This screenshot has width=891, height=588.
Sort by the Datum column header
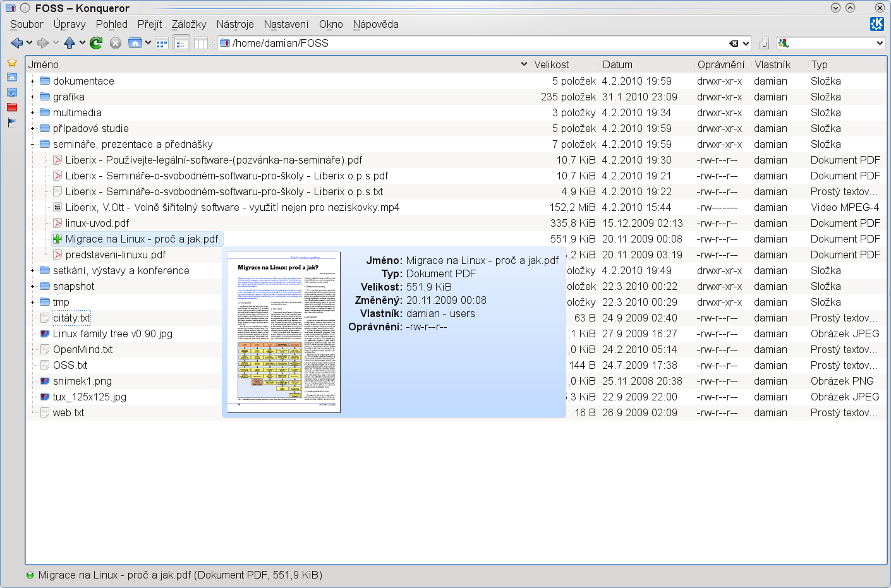pyautogui.click(x=646, y=64)
